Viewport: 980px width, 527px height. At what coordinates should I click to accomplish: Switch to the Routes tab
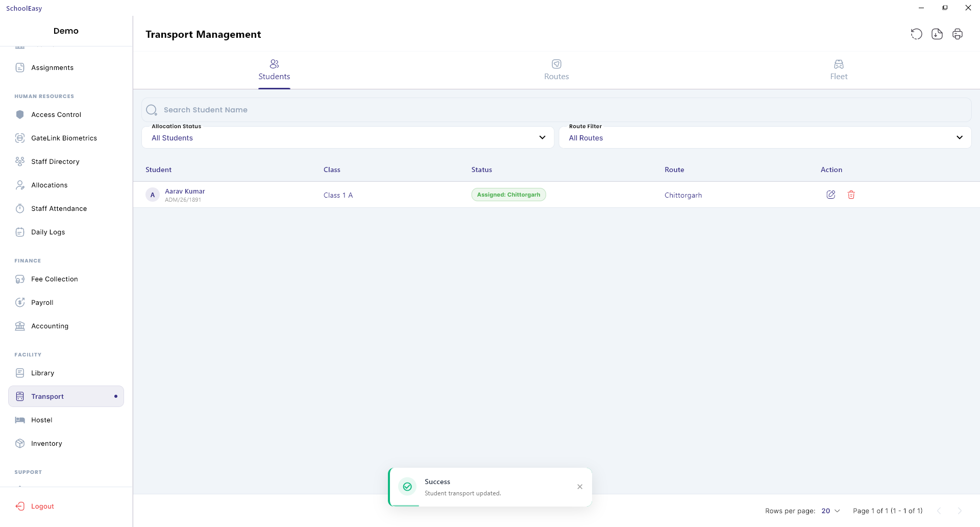556,70
